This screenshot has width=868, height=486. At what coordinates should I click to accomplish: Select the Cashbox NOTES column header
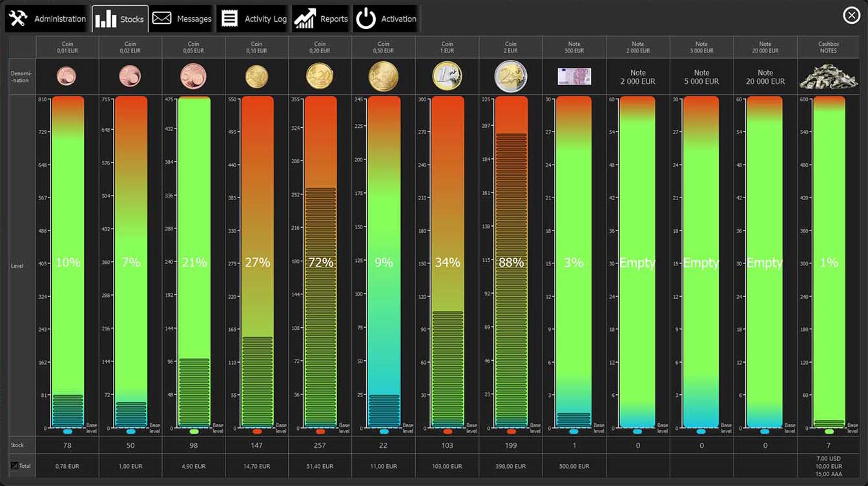[828, 47]
